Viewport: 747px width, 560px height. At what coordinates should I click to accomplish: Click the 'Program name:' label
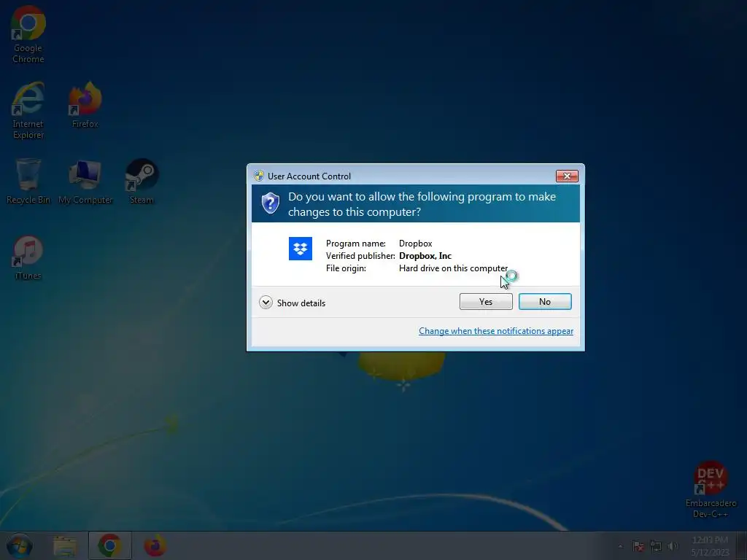(x=356, y=244)
